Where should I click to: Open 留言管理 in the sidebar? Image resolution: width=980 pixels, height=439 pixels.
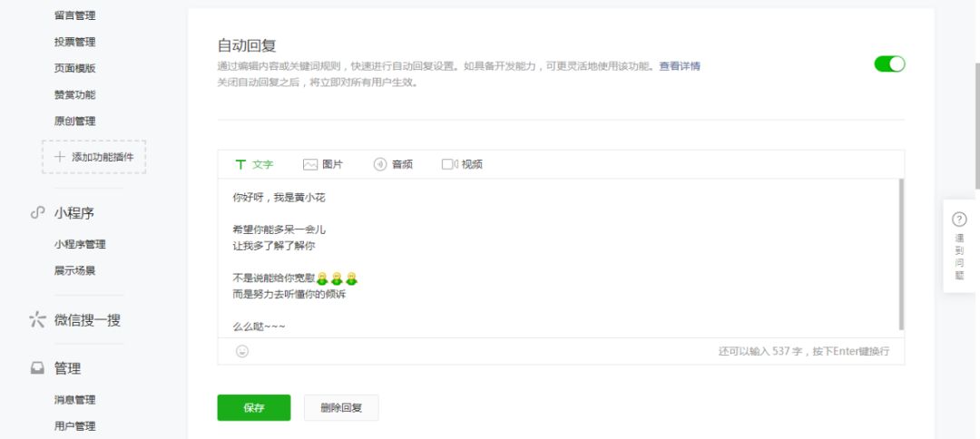pos(74,15)
